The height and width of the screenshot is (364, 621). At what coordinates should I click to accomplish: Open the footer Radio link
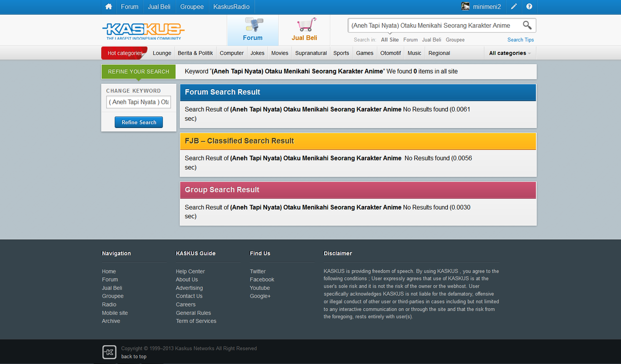(109, 304)
